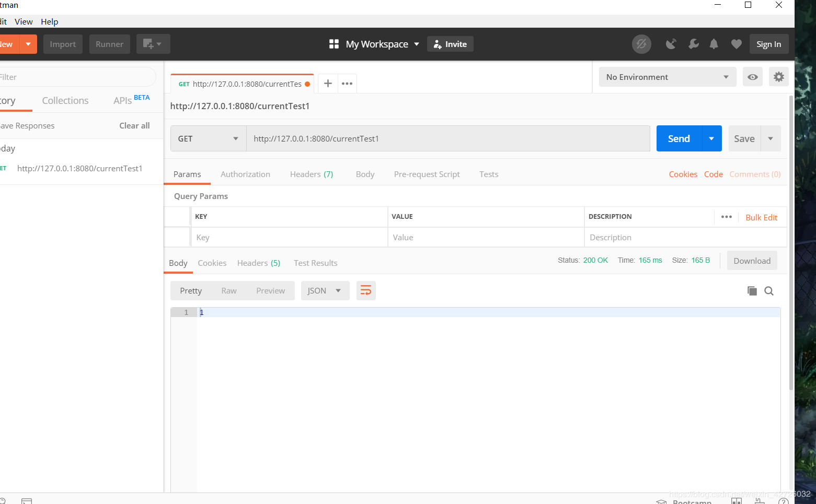Viewport: 816px width, 504px height.
Task: Open the response Cookies tab
Action: point(212,263)
